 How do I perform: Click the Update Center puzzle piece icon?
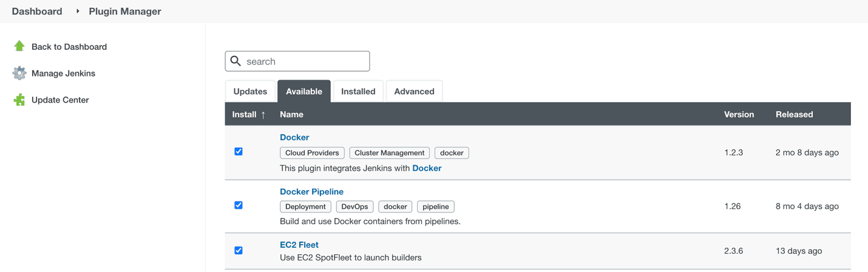click(x=19, y=100)
